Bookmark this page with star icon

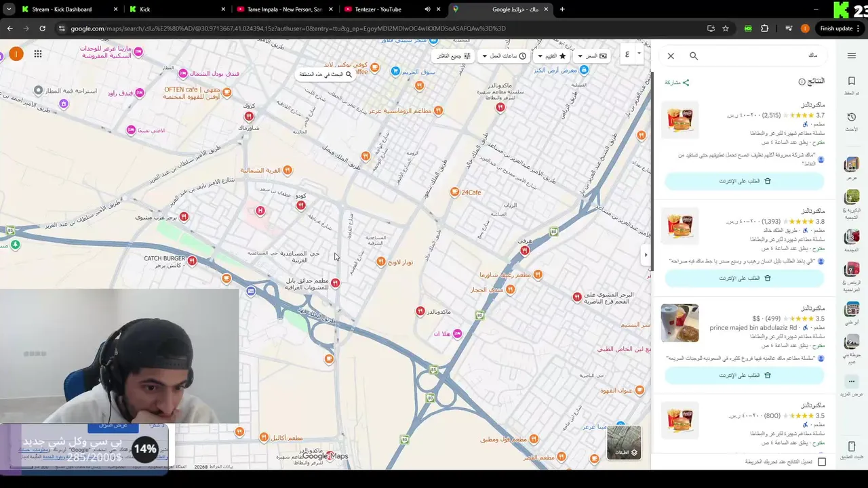(x=726, y=28)
